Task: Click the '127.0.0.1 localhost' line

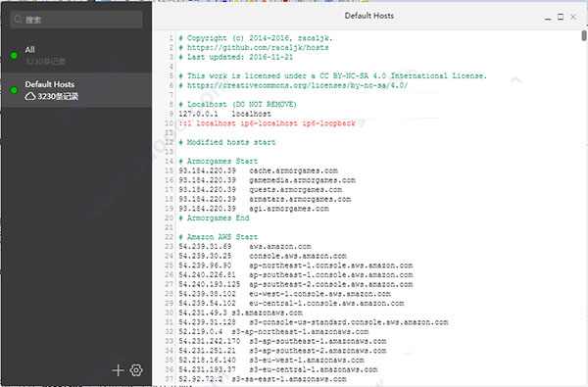Action: pos(224,114)
